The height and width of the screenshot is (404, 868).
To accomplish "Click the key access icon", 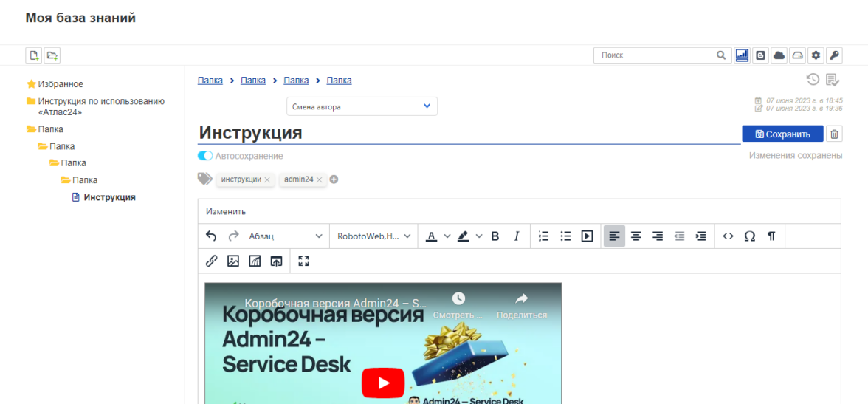I will (x=834, y=55).
